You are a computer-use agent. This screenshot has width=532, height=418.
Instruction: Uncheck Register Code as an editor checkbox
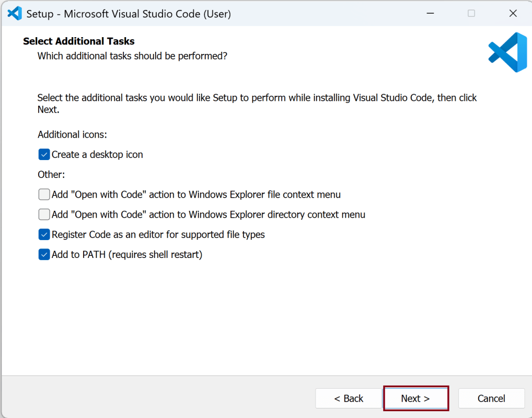[x=44, y=235]
